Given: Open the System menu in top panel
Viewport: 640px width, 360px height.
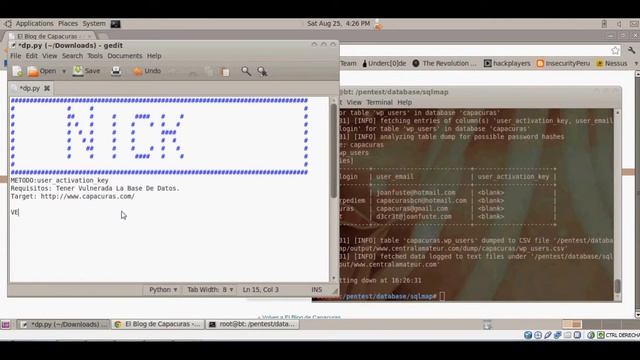Looking at the screenshot, I should point(94,24).
